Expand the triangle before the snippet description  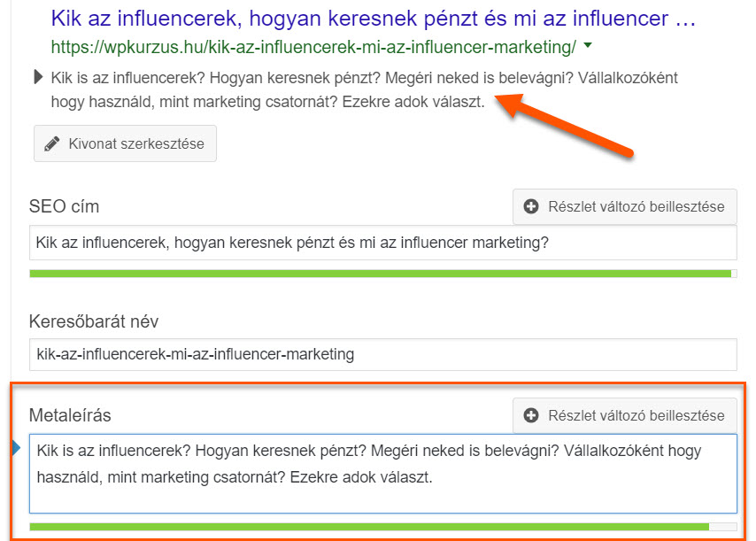[38, 77]
